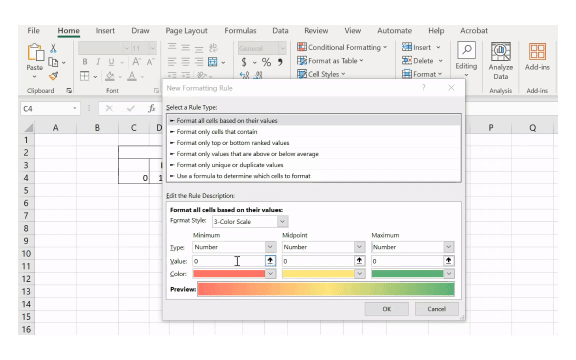Click the Increase Font Size icon
The width and height of the screenshot is (576, 360).
coord(136,62)
